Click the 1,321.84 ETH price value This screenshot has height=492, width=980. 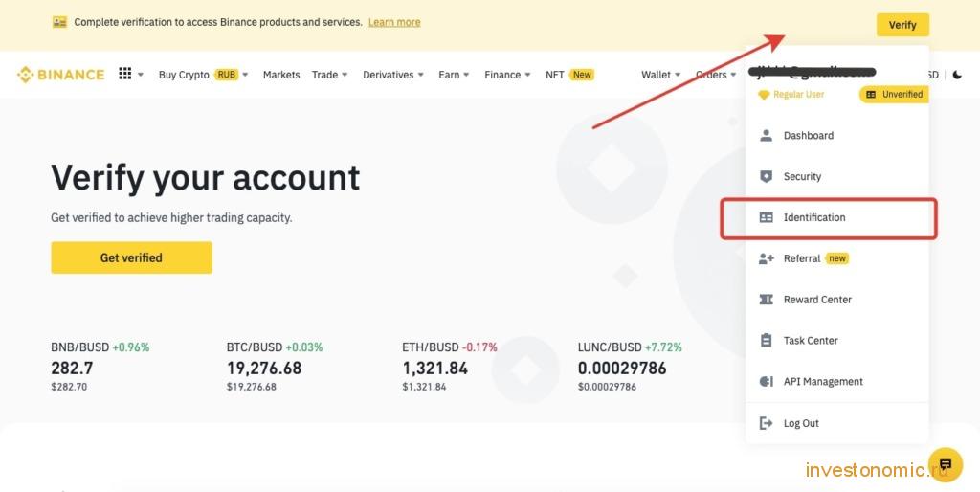(x=435, y=368)
